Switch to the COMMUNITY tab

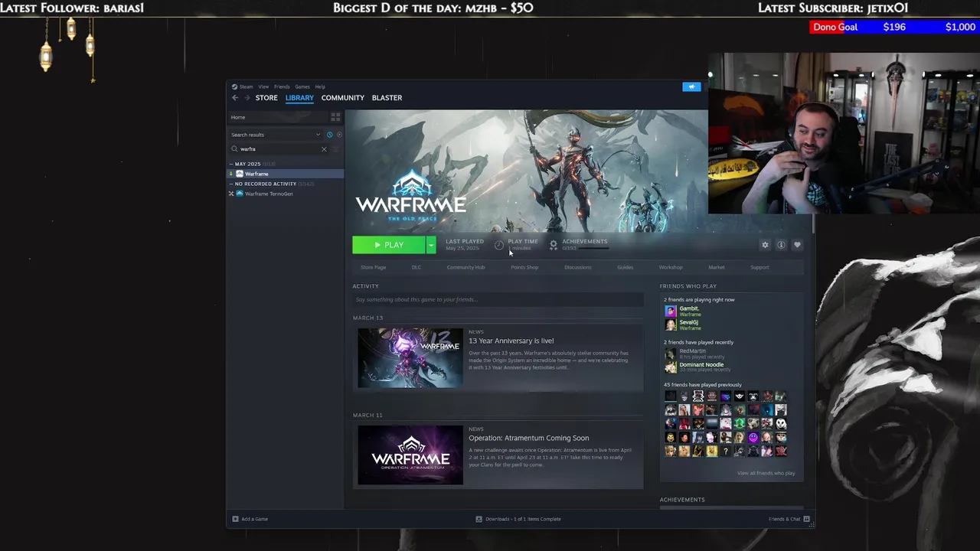342,98
